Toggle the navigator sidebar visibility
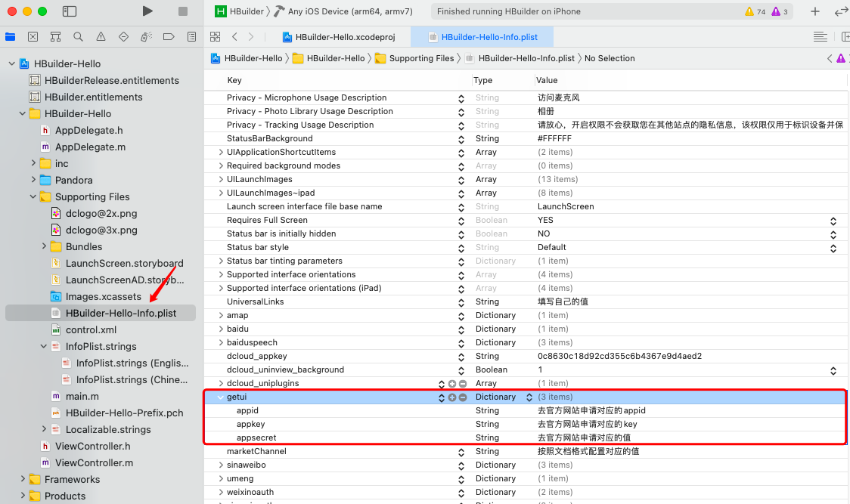 [x=70, y=11]
